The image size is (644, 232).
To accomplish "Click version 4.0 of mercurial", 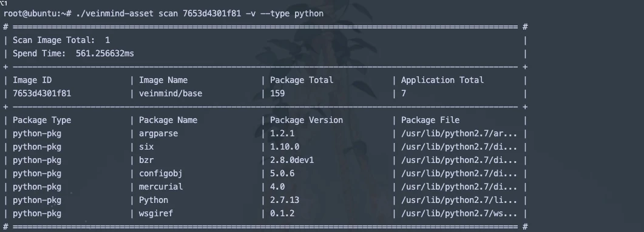I will (x=277, y=187).
